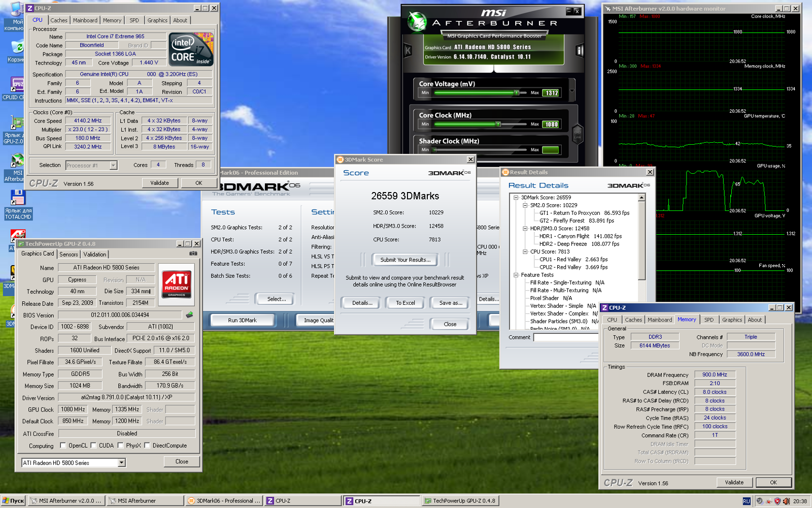Click GPU-Z BIOS save chip icon
This screenshot has height=508, width=812.
pos(190,315)
